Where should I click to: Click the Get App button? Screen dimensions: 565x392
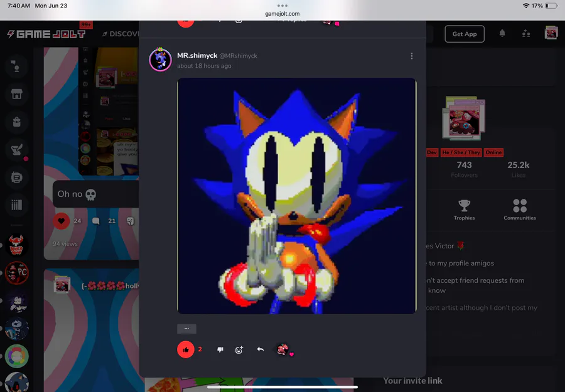(465, 34)
